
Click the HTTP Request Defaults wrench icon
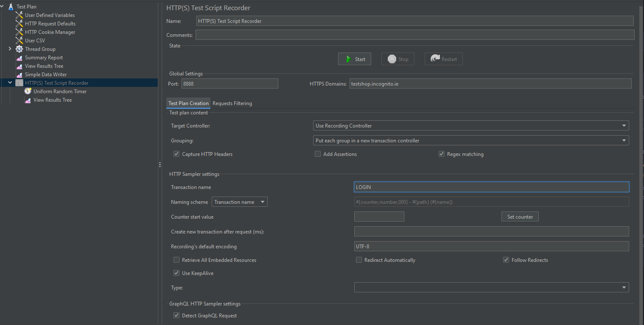point(19,24)
